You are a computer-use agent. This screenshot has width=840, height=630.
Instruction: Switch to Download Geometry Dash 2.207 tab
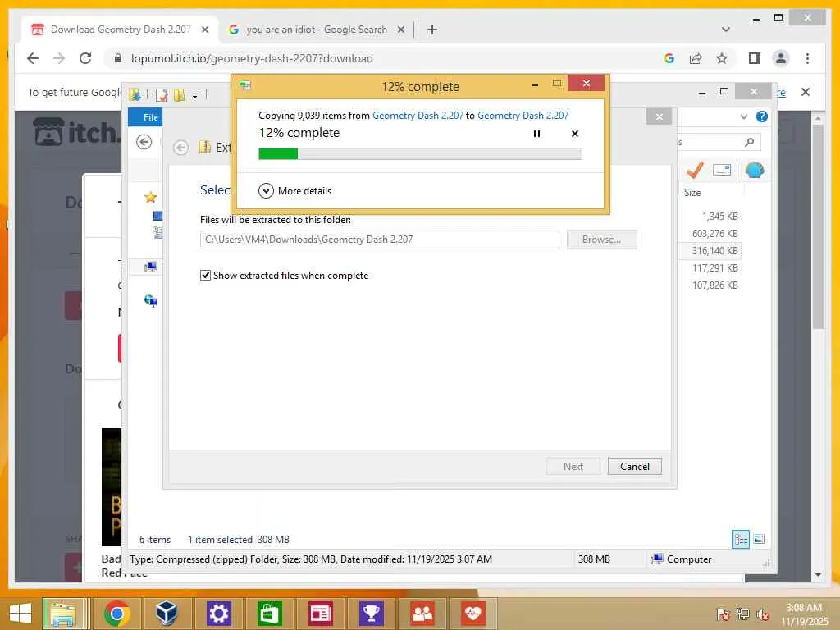120,30
